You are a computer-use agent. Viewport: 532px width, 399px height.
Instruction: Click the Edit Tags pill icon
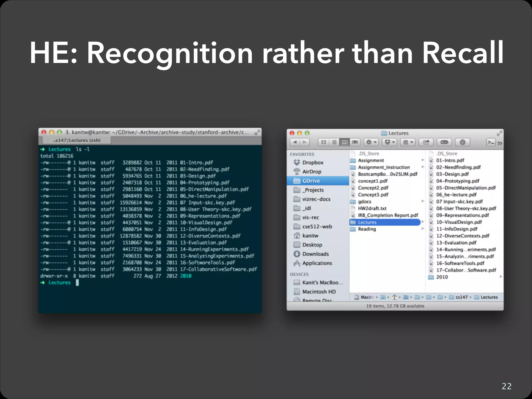coord(444,142)
